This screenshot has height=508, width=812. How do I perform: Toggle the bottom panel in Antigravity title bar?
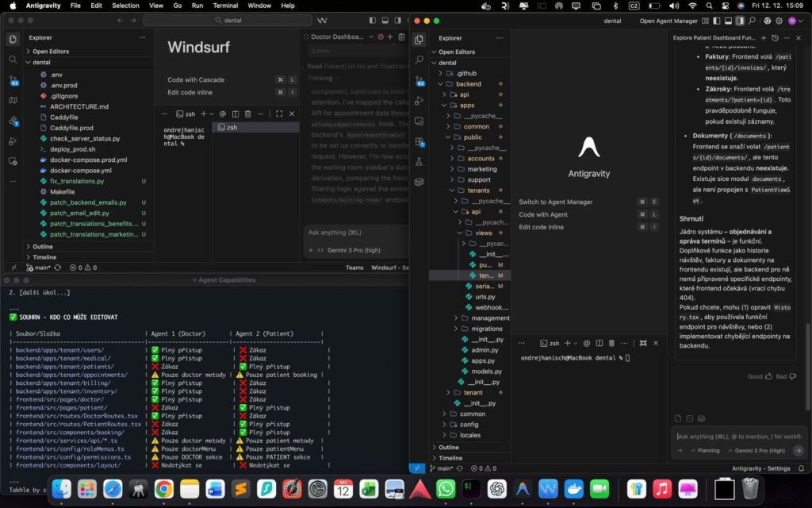(x=727, y=21)
